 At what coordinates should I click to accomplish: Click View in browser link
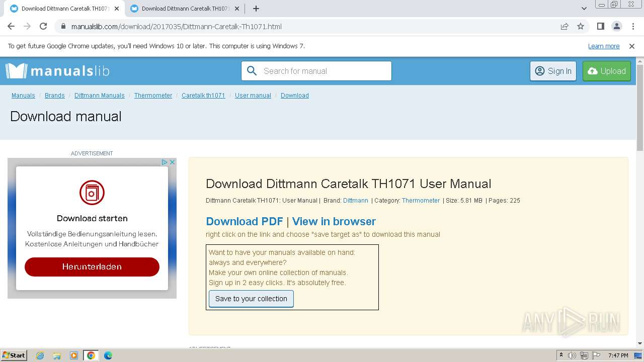click(x=334, y=221)
